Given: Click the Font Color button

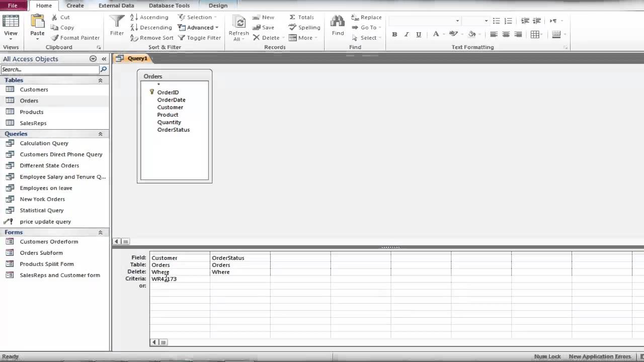Looking at the screenshot, I should (436, 35).
